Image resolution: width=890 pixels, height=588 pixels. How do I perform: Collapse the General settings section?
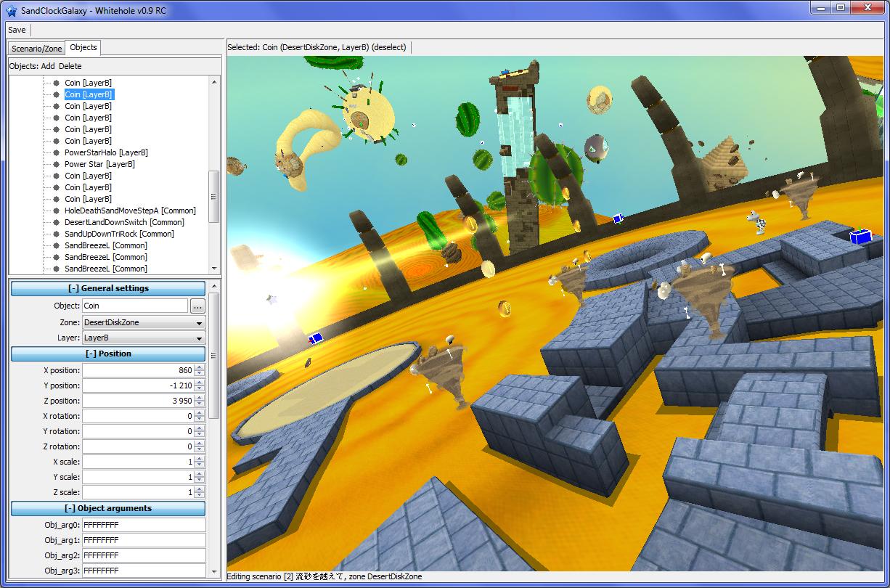[x=108, y=288]
